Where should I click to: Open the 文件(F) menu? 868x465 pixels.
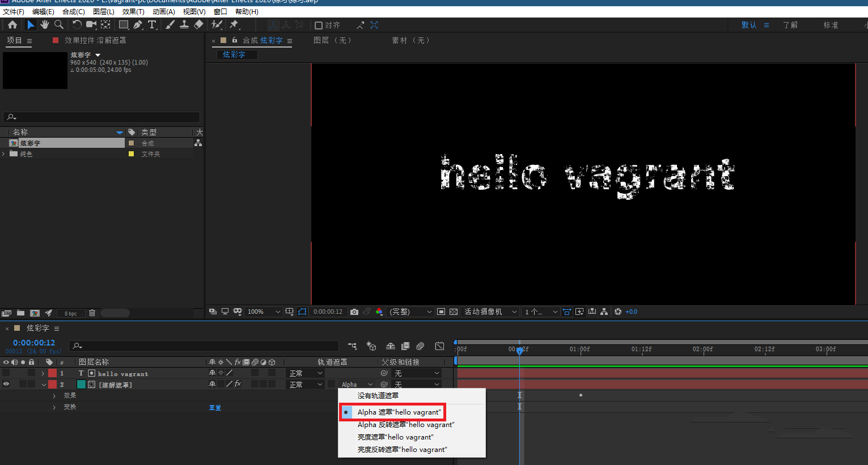click(14, 11)
